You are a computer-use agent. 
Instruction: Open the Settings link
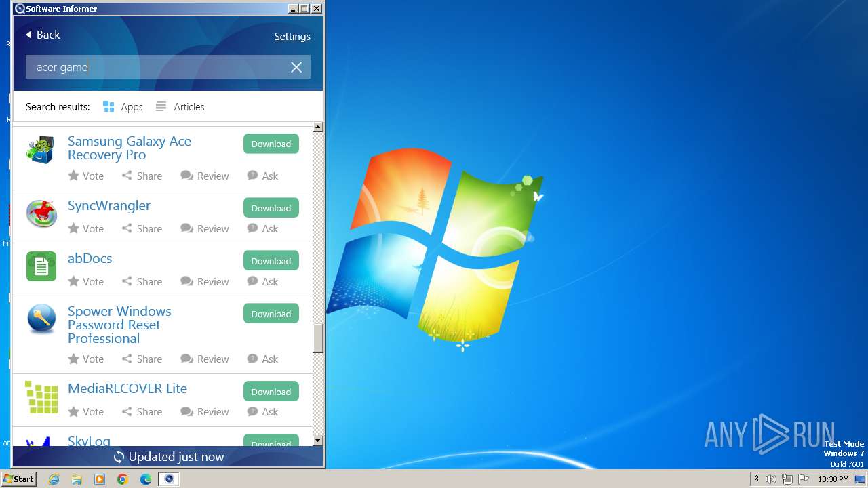292,37
